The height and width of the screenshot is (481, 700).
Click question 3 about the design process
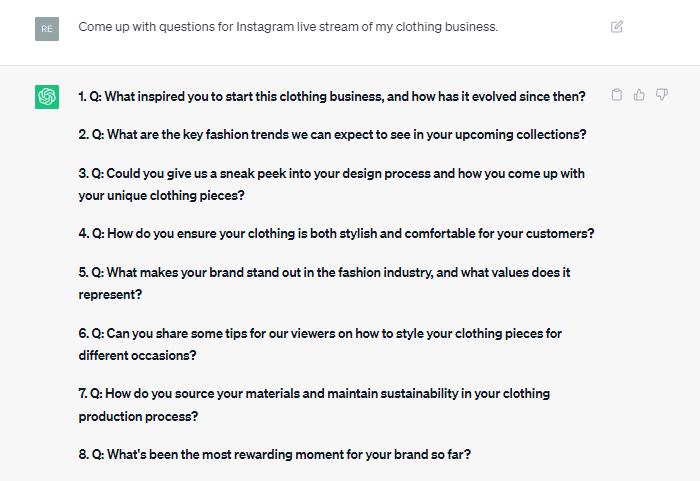(331, 184)
